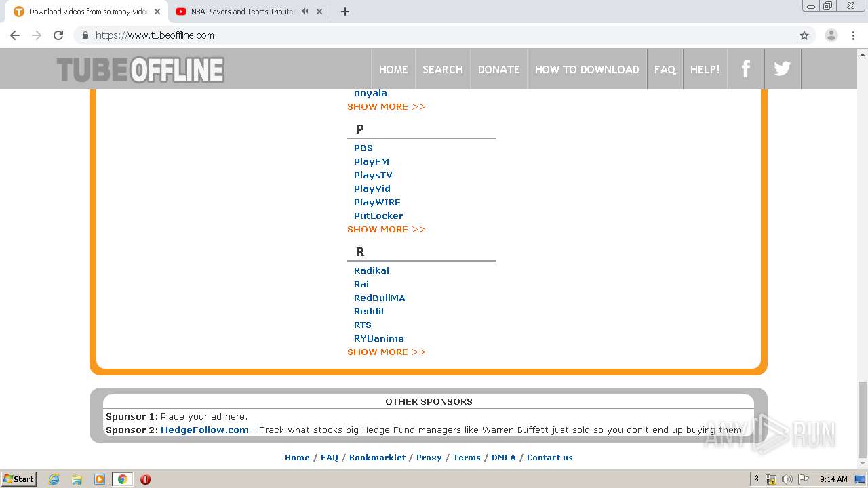Launch media player from the taskbar
This screenshot has width=868, height=488.
click(100, 479)
